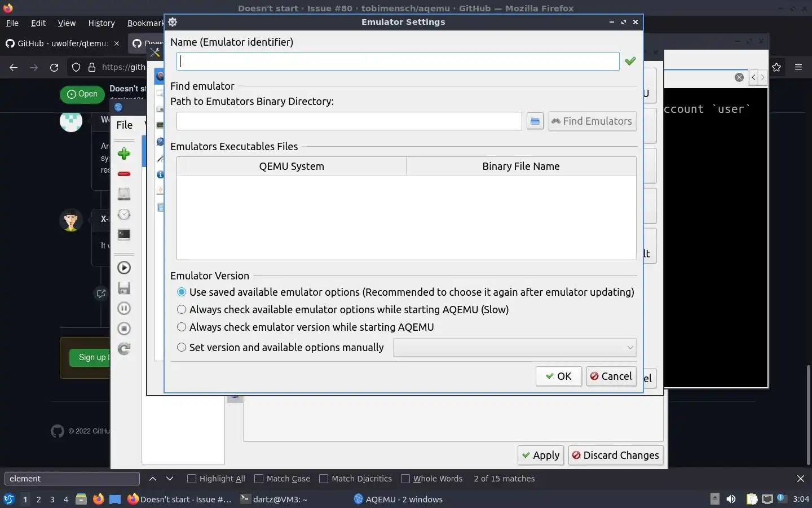Enable Match Diacritics in find bar
Viewport: 812px width, 508px height.
click(x=355, y=479)
